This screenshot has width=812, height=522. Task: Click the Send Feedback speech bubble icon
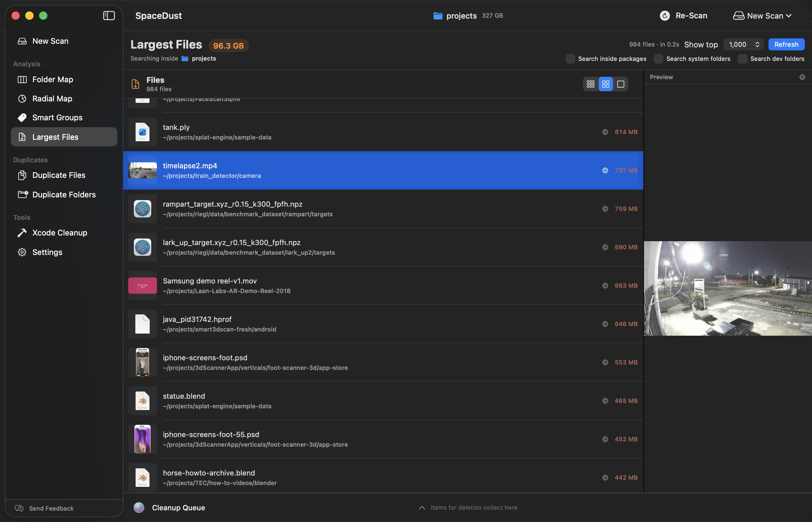tap(19, 508)
